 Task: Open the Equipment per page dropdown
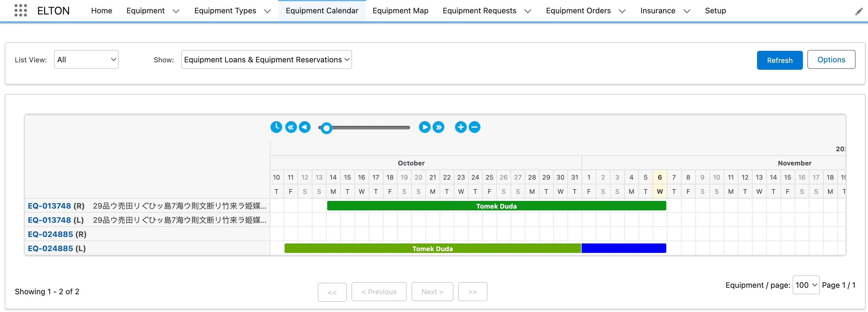coord(806,285)
